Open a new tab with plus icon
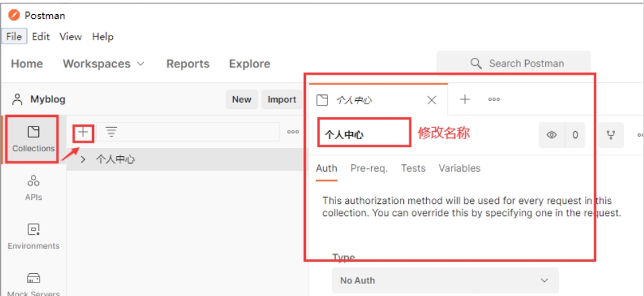Viewport: 644px width, 296px height. tap(465, 99)
